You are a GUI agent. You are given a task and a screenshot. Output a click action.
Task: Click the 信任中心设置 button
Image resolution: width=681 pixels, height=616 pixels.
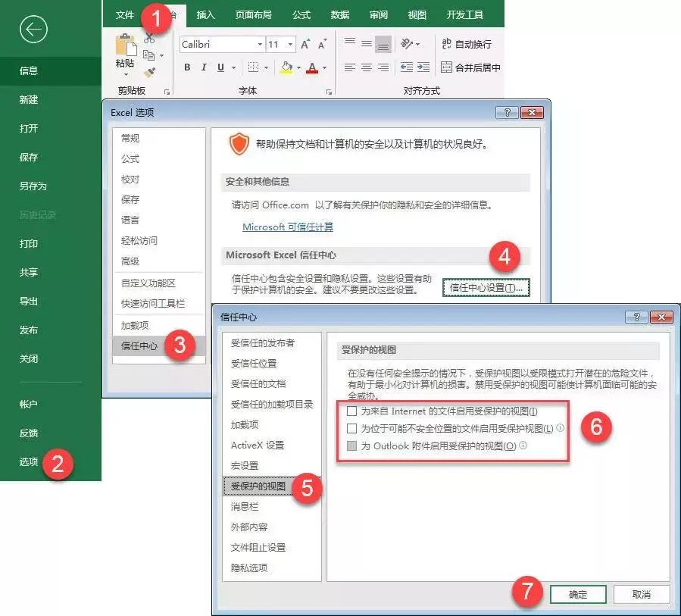486,288
